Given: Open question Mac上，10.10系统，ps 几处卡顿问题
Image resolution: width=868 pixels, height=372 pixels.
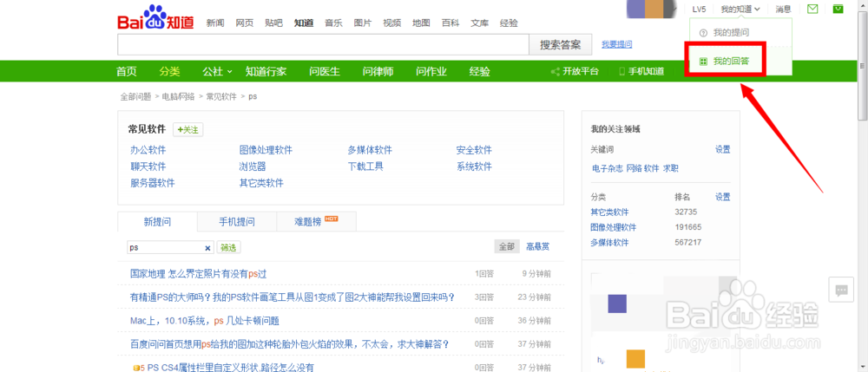Looking at the screenshot, I should pos(204,321).
